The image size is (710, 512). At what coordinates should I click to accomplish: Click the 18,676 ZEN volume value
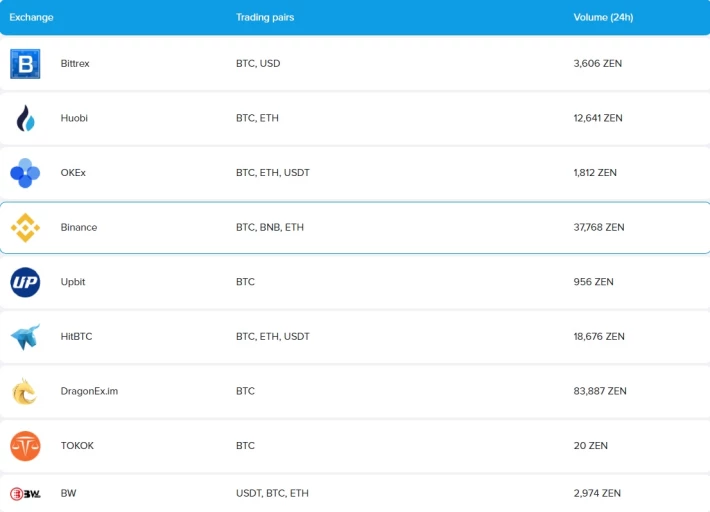599,336
